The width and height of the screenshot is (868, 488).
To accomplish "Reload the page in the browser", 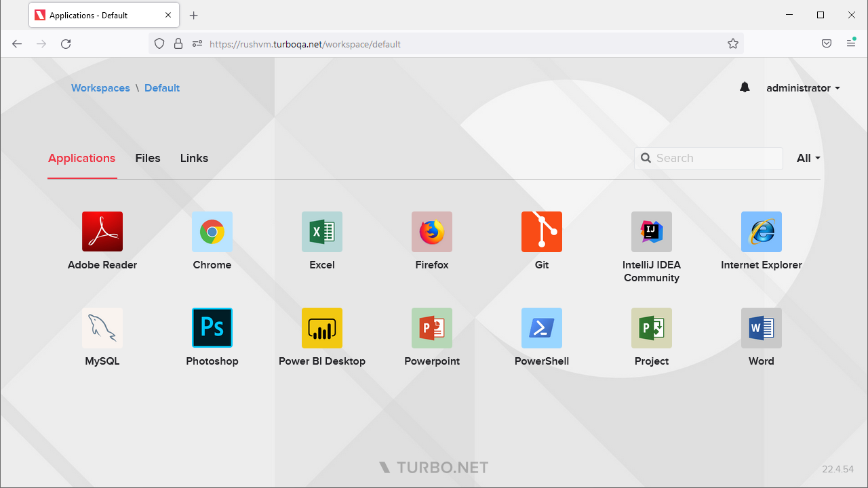I will coord(66,44).
